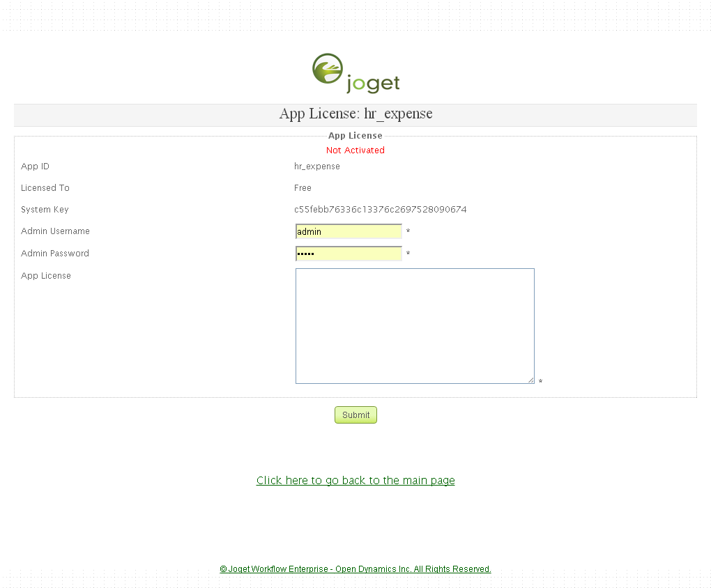Open the Joget Workflow Enterprise copyright link
The image size is (711, 588).
(x=355, y=569)
